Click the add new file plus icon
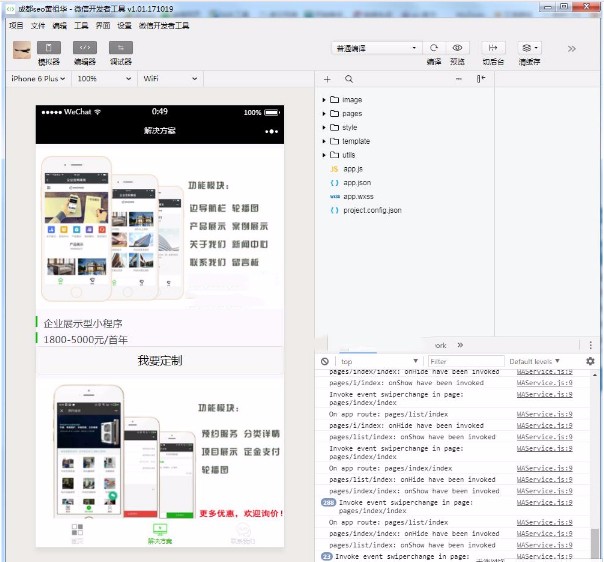This screenshot has width=604, height=562. 327,79
